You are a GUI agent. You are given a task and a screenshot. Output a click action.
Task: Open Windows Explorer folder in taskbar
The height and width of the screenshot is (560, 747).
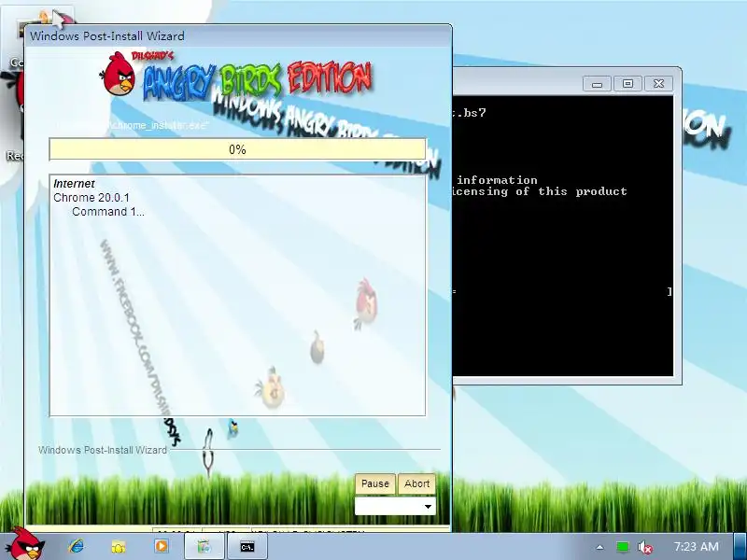coord(119,546)
